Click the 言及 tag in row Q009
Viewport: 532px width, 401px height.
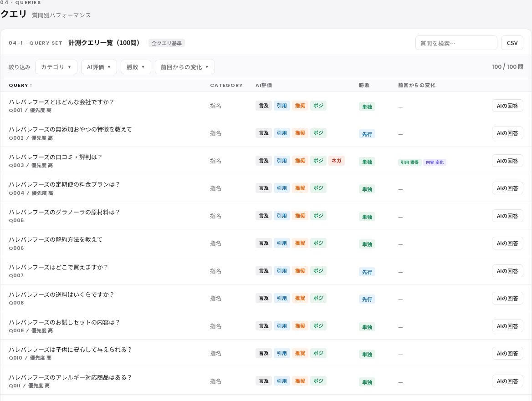click(x=264, y=326)
